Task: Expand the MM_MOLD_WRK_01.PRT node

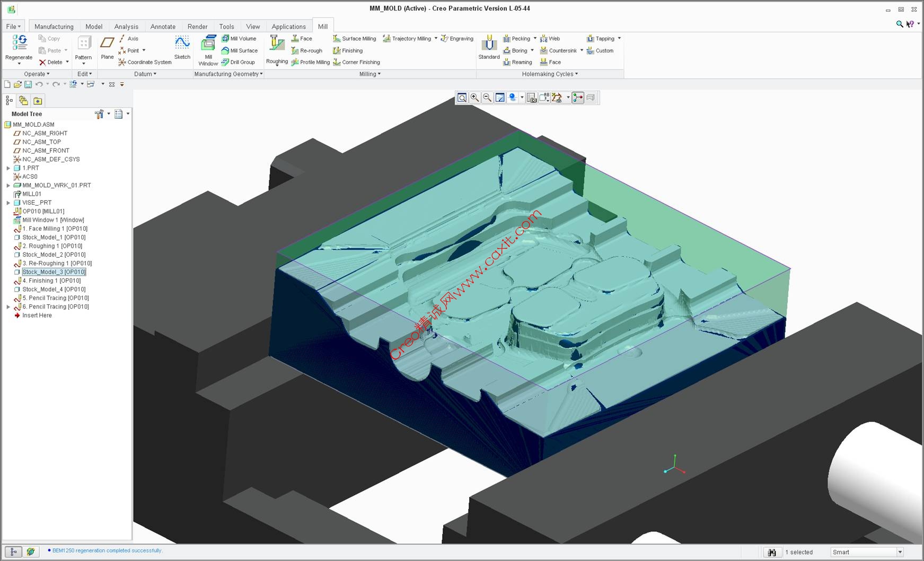Action: click(x=8, y=186)
